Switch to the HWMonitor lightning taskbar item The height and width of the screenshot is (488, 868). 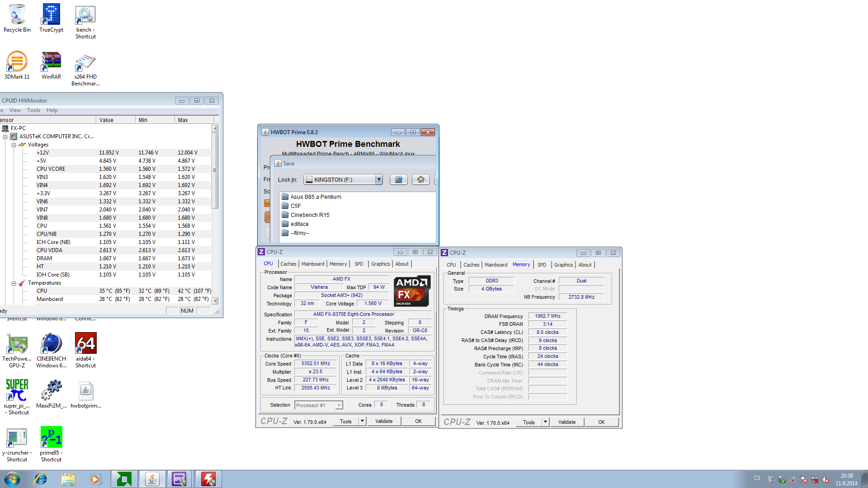coord(208,479)
